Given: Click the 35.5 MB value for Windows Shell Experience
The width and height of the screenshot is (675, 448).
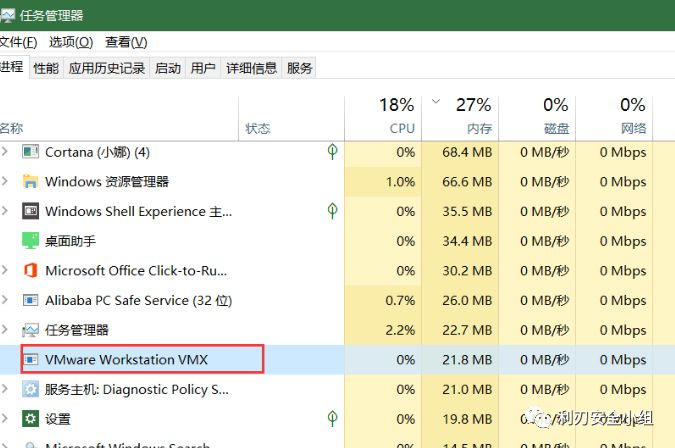Looking at the screenshot, I should coord(467,211).
